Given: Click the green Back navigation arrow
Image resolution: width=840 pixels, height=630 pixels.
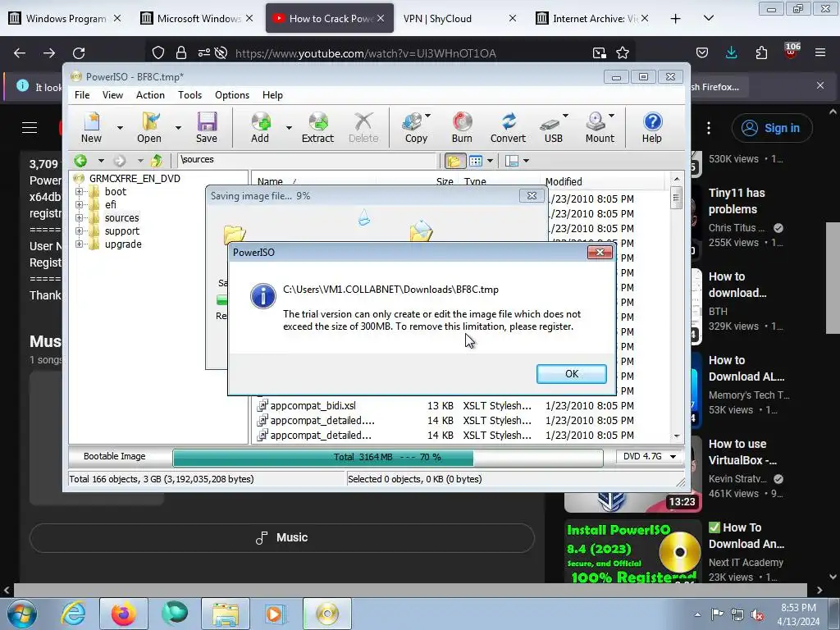Looking at the screenshot, I should click(81, 160).
